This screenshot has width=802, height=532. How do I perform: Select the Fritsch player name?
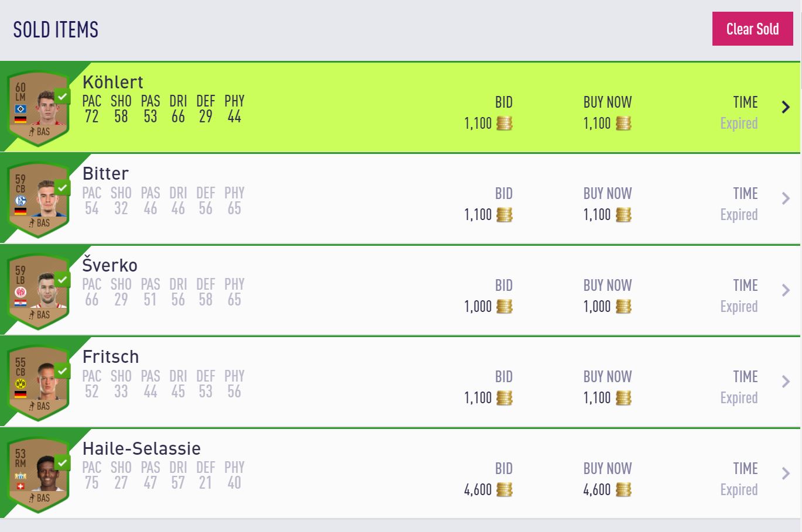[x=111, y=357]
